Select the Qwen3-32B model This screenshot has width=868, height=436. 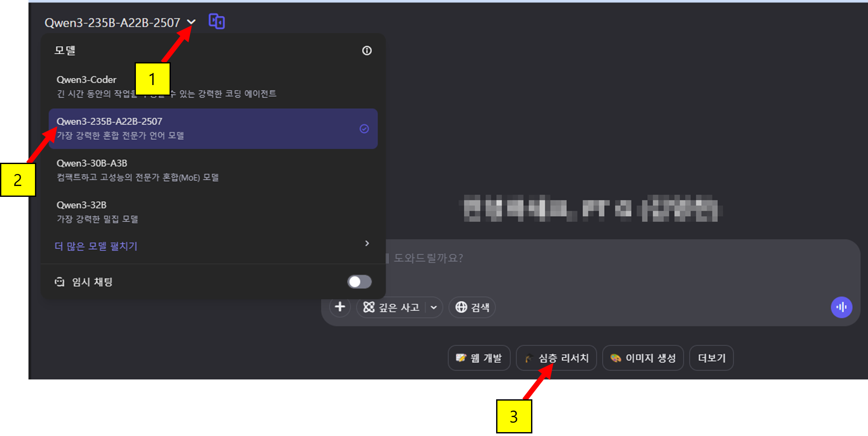(x=213, y=212)
